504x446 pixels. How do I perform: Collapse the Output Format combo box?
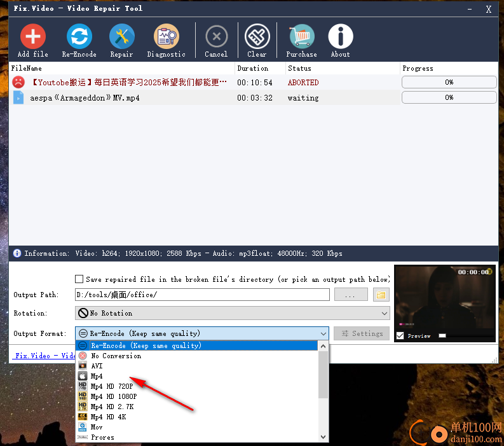click(x=324, y=333)
